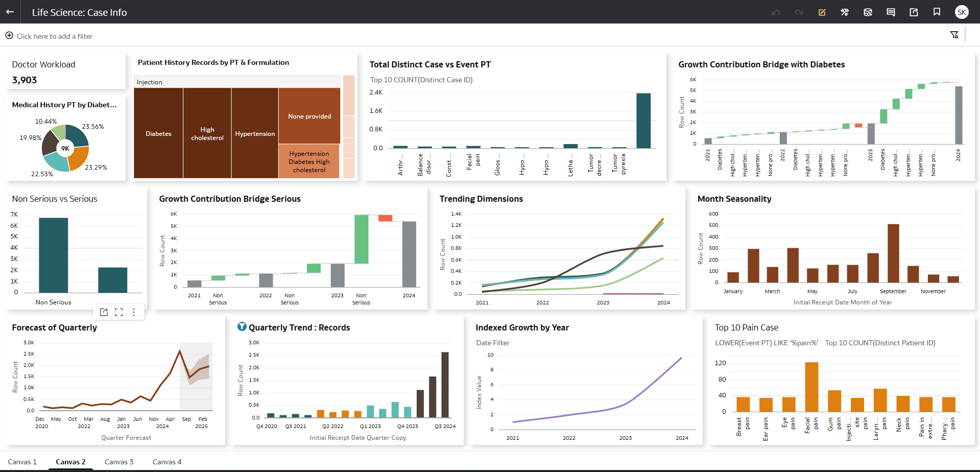Click the Export share icon
The width and height of the screenshot is (980, 472).
(x=914, y=12)
